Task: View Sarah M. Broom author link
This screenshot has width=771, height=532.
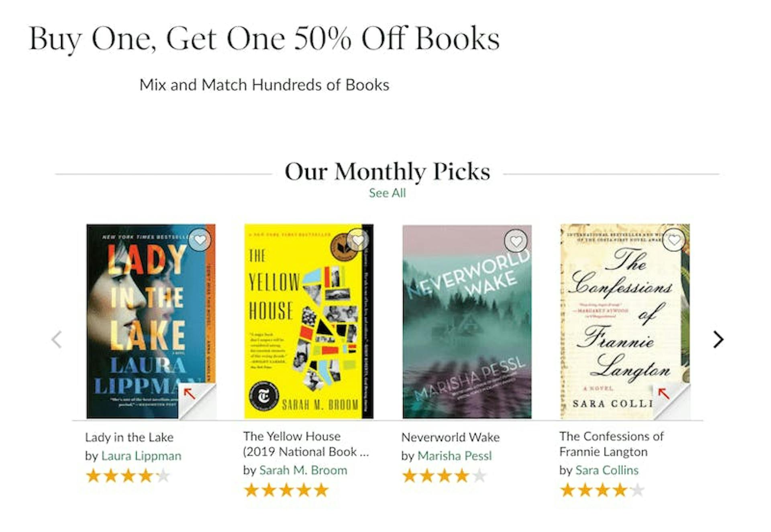Action: point(303,470)
